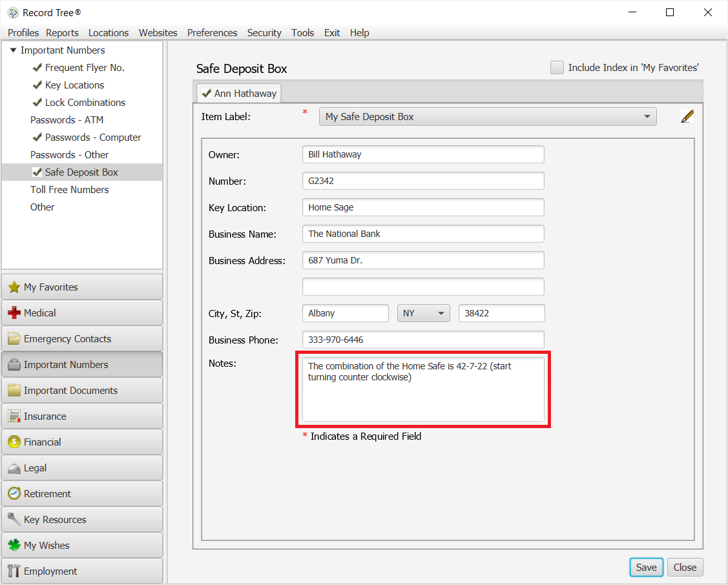Enable Include Index in 'My Favorites'
This screenshot has width=728, height=585.
click(x=557, y=67)
